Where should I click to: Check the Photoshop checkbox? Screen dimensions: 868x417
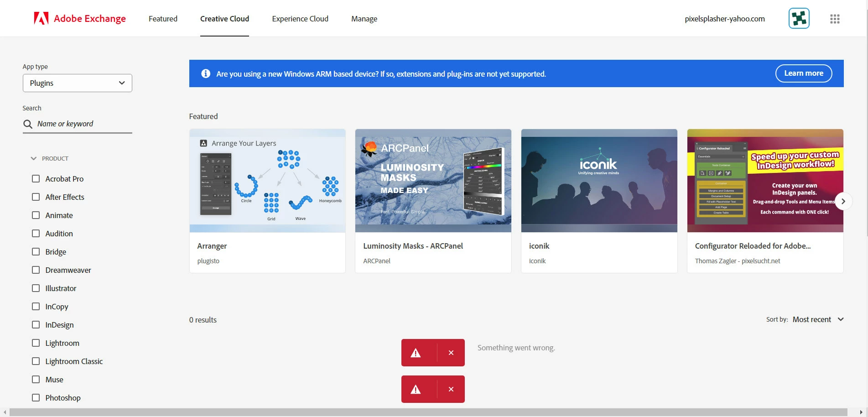[x=36, y=397]
